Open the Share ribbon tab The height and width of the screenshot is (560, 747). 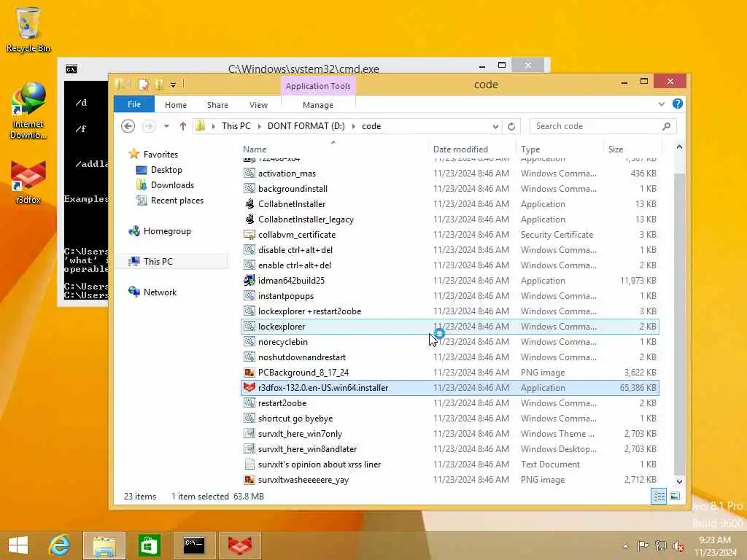217,105
